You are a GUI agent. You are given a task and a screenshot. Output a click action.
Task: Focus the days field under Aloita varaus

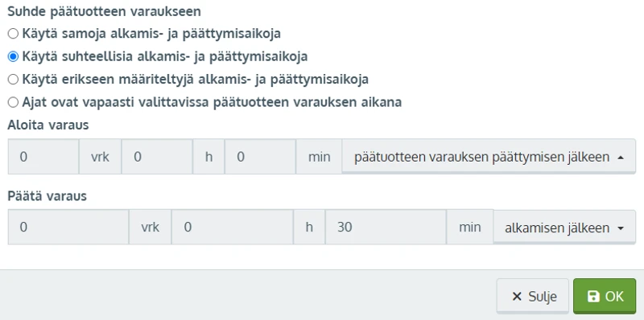tap(43, 157)
